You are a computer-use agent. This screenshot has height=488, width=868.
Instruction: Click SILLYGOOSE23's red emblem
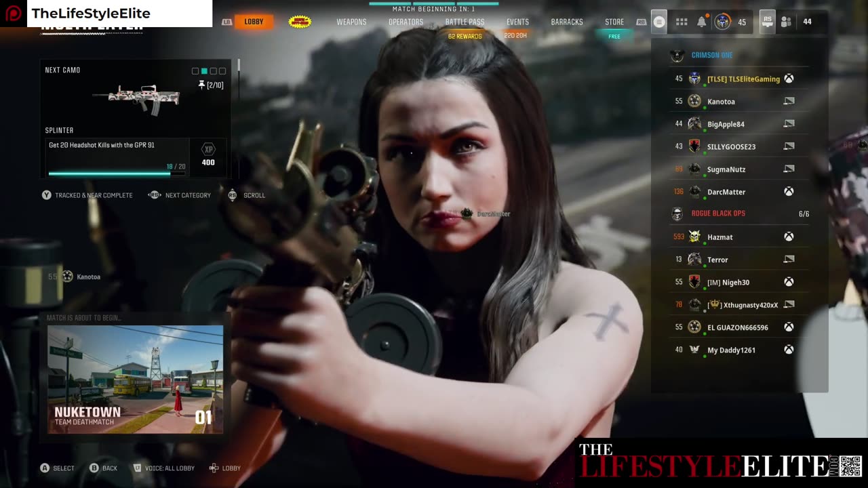click(x=694, y=146)
